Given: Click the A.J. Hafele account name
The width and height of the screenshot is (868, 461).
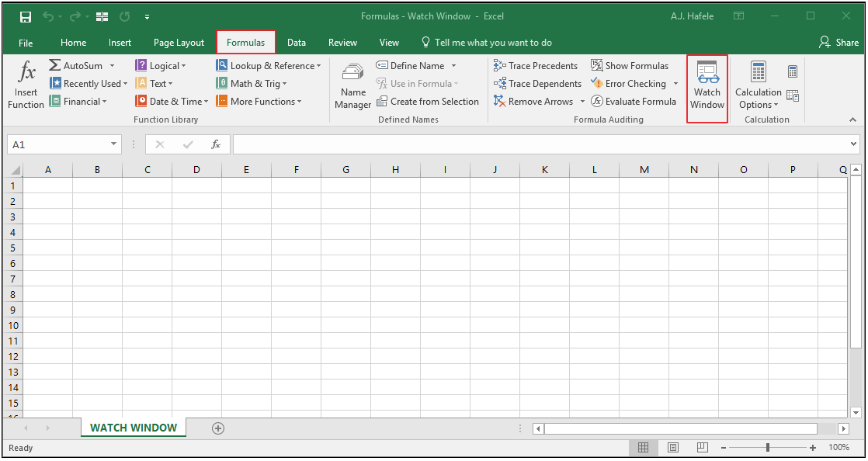Looking at the screenshot, I should click(692, 16).
